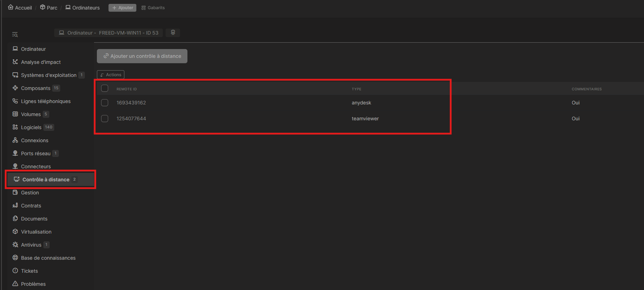Sort by the TYPE column header
The width and height of the screenshot is (644, 290).
[x=356, y=89]
